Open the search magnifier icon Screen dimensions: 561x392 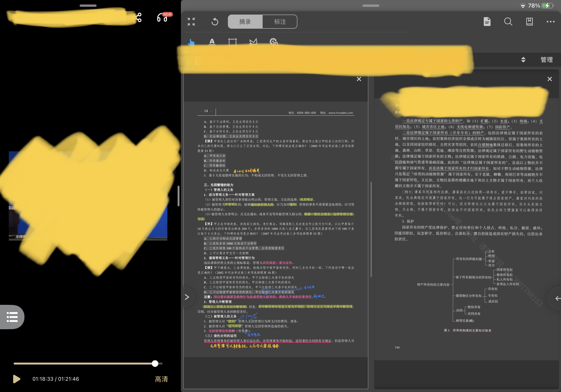coord(508,22)
